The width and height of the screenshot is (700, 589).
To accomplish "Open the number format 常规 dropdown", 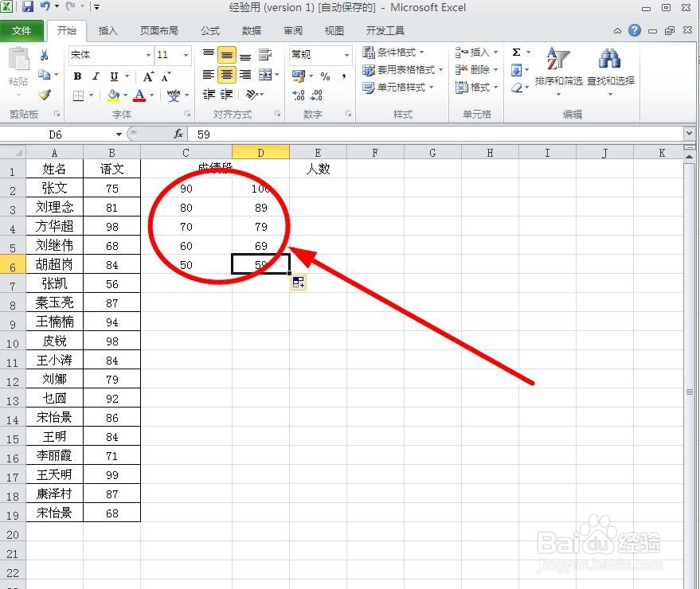I will click(x=346, y=55).
